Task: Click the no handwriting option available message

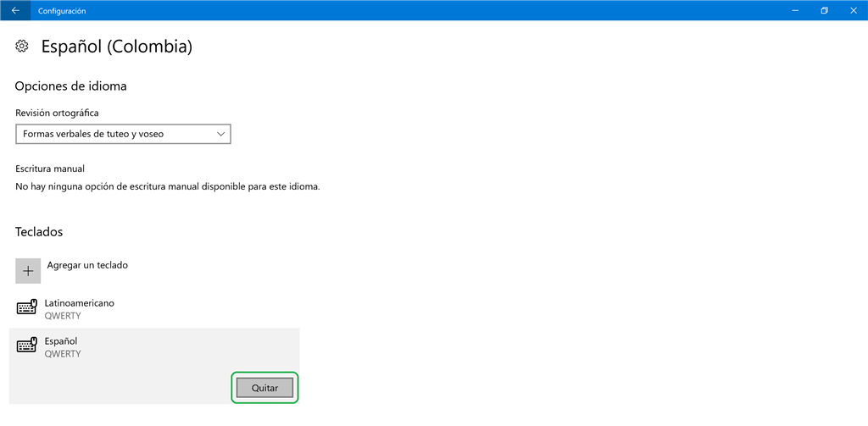Action: coord(168,187)
